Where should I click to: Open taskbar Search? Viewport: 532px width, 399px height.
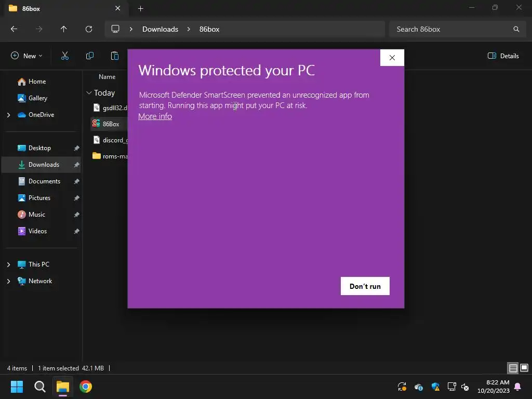[39, 387]
